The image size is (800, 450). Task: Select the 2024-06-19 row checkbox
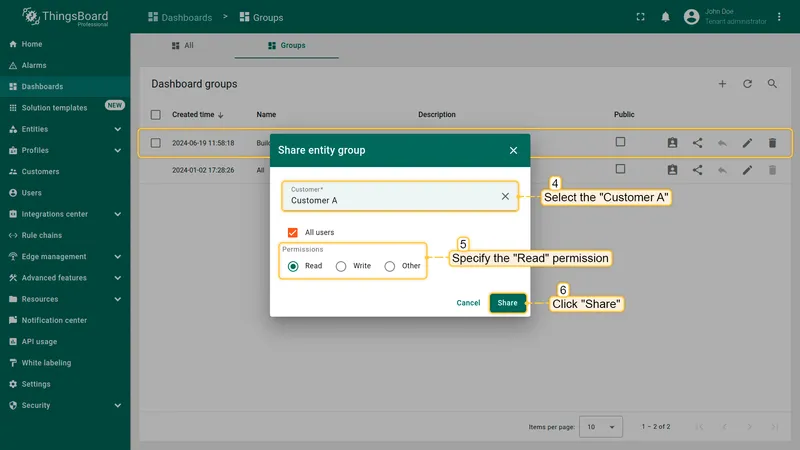coord(156,143)
